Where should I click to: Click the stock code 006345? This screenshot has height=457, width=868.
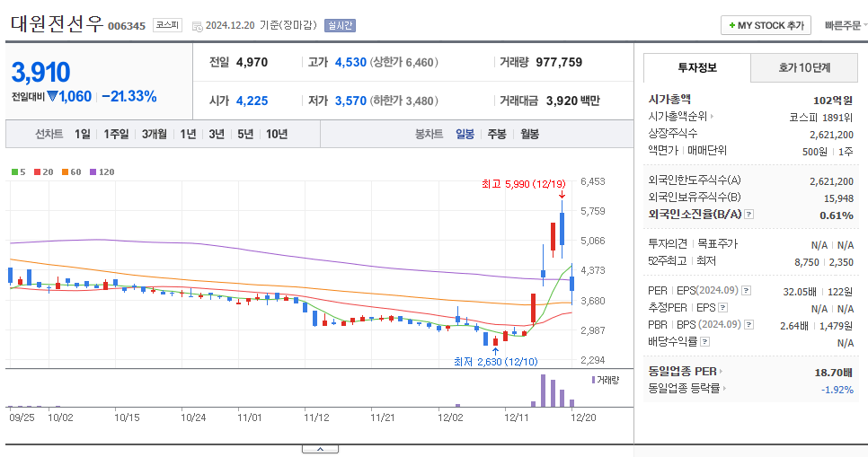click(x=127, y=26)
